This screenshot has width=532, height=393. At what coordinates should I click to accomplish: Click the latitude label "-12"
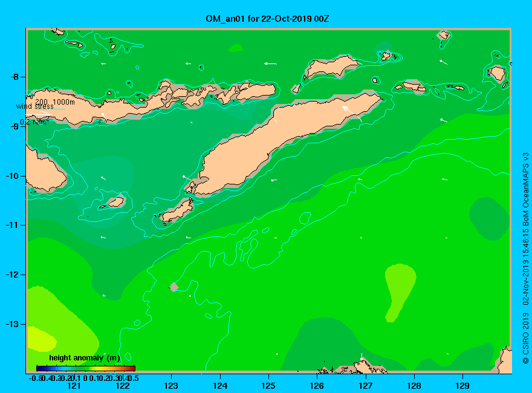point(13,274)
